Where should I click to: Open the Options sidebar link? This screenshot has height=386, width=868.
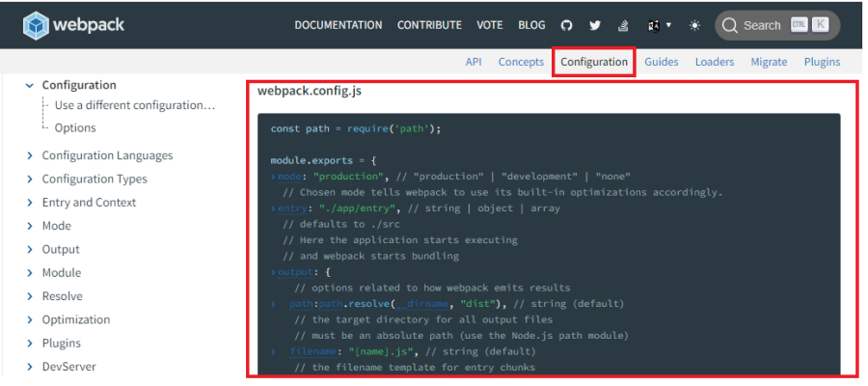coord(75,128)
